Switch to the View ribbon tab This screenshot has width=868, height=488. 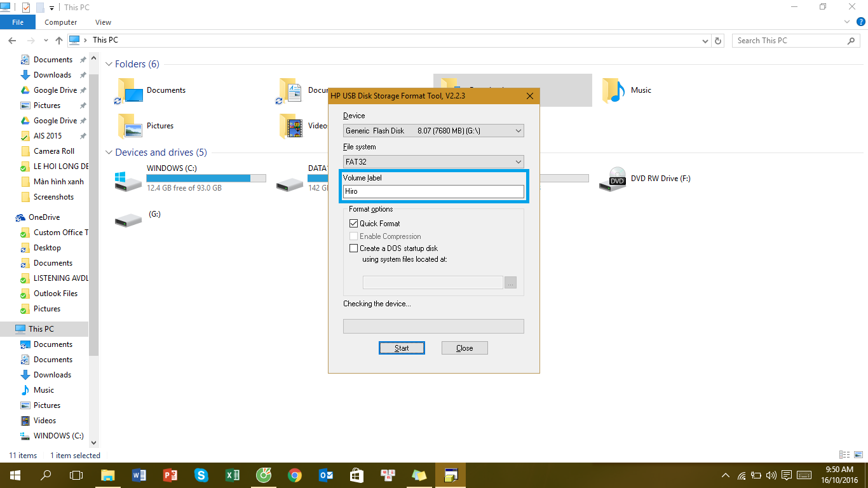click(x=103, y=22)
